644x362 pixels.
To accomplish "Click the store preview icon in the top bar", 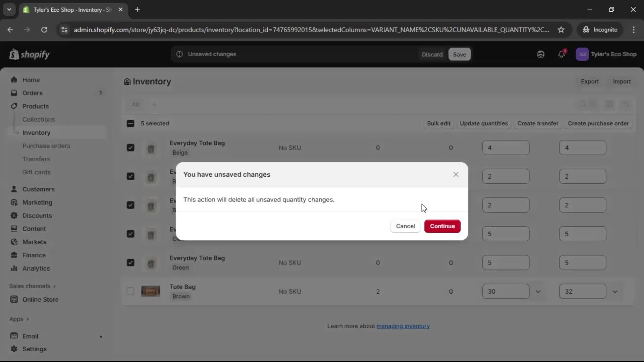I will click(541, 54).
